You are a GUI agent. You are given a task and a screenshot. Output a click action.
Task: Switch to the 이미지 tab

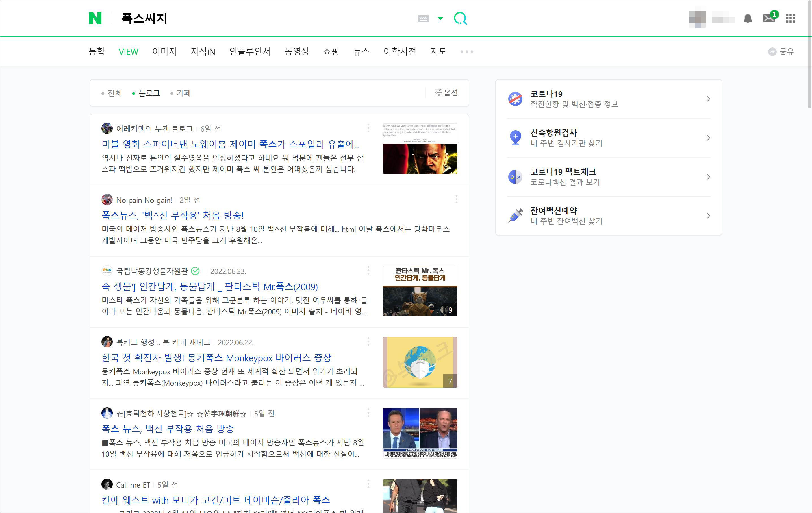(164, 52)
